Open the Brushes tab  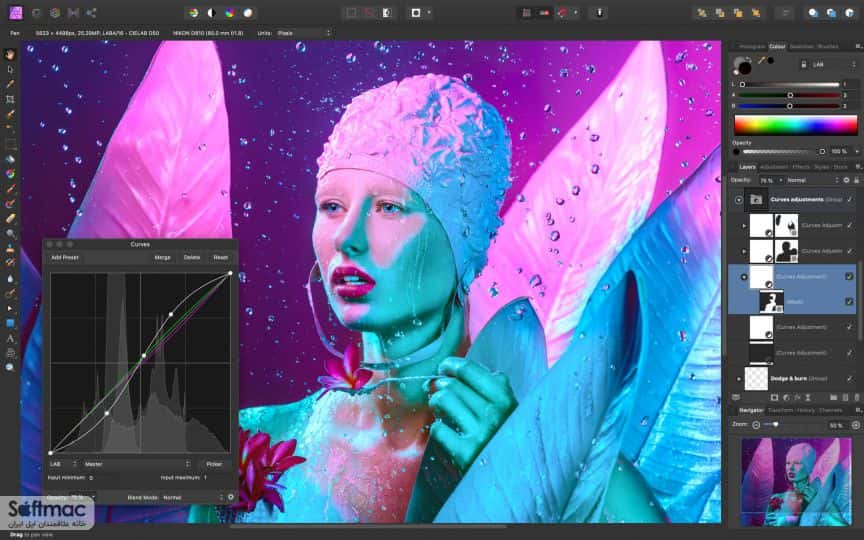(828, 47)
